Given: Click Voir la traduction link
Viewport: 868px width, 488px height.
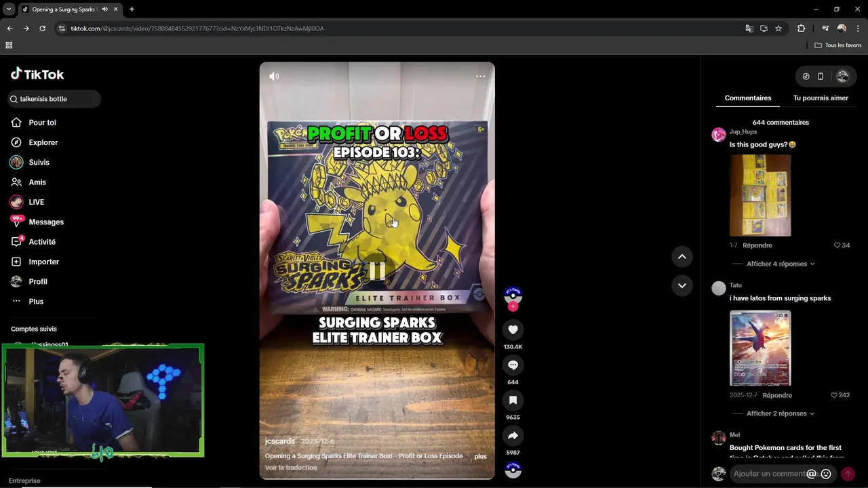Looking at the screenshot, I should click(x=291, y=468).
